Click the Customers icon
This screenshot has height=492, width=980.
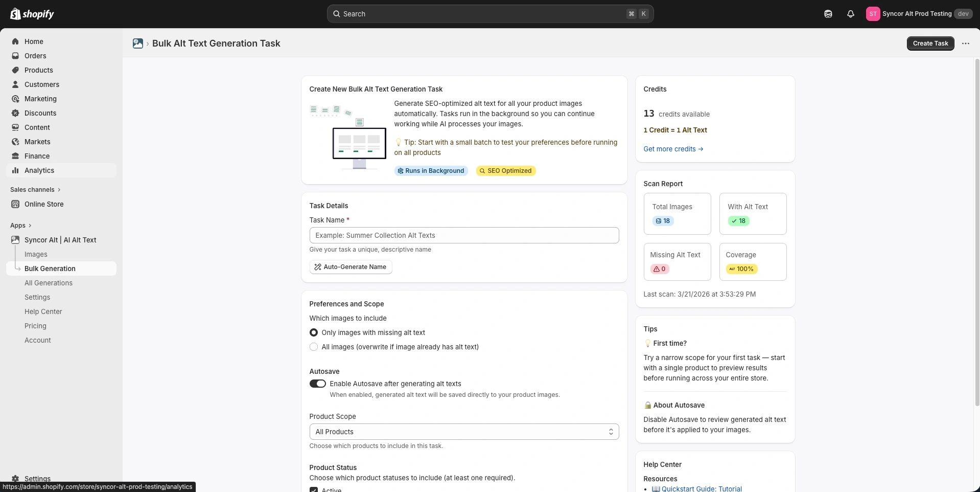(x=15, y=84)
